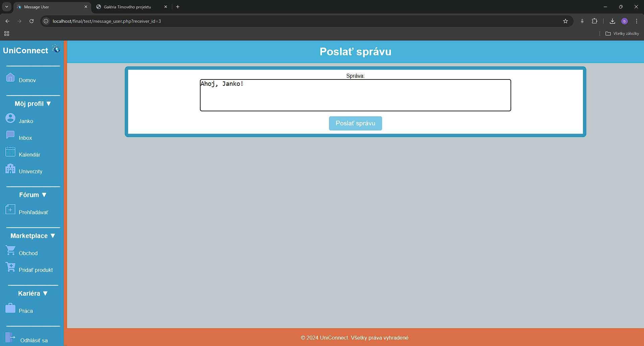This screenshot has width=644, height=346.
Task: Reload the page with the refresh icon
Action: click(x=32, y=21)
